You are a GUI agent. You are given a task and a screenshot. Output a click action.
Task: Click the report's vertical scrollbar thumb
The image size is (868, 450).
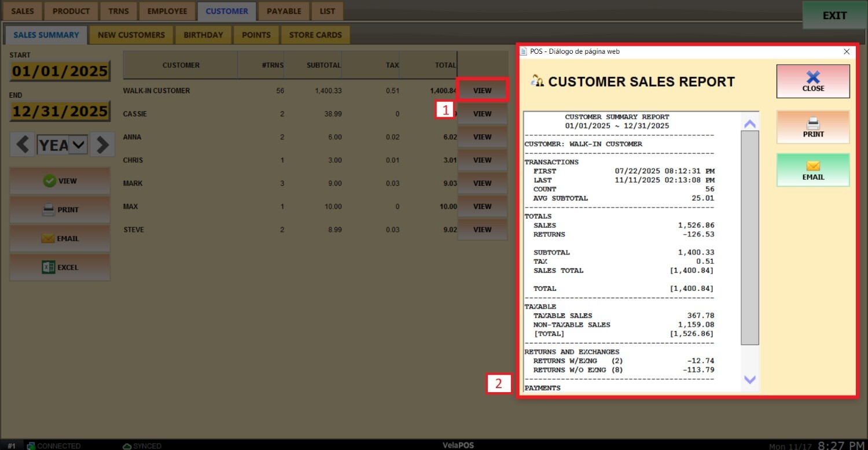pos(750,237)
